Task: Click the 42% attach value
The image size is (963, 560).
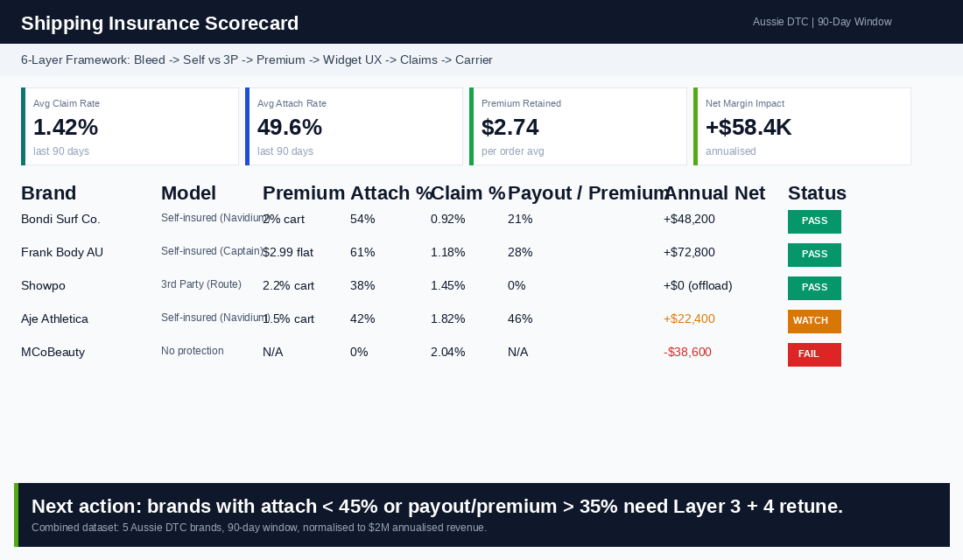Action: [x=362, y=318]
